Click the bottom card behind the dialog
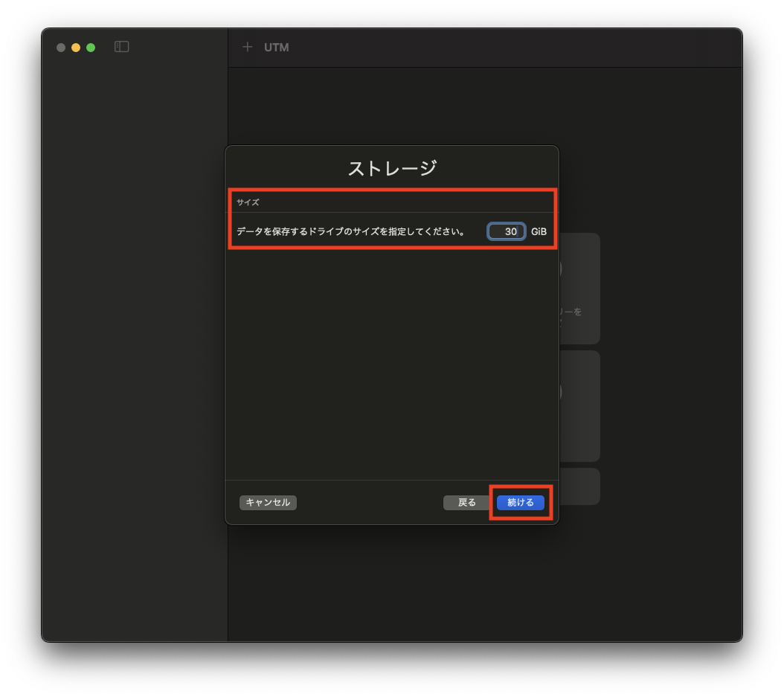The image size is (784, 697). click(579, 486)
